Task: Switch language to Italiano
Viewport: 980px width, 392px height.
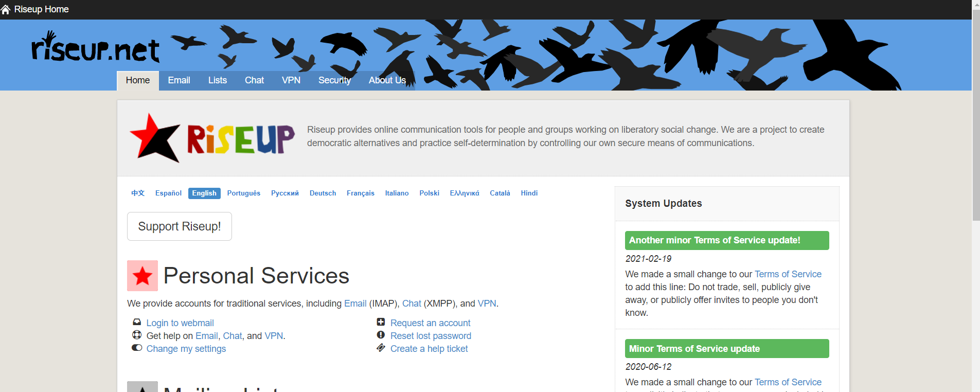Action: (397, 193)
